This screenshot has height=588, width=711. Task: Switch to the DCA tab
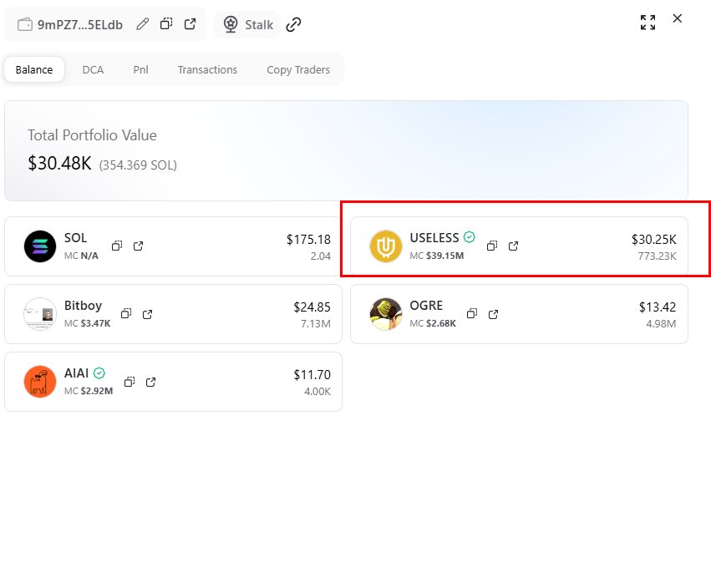[x=93, y=69]
